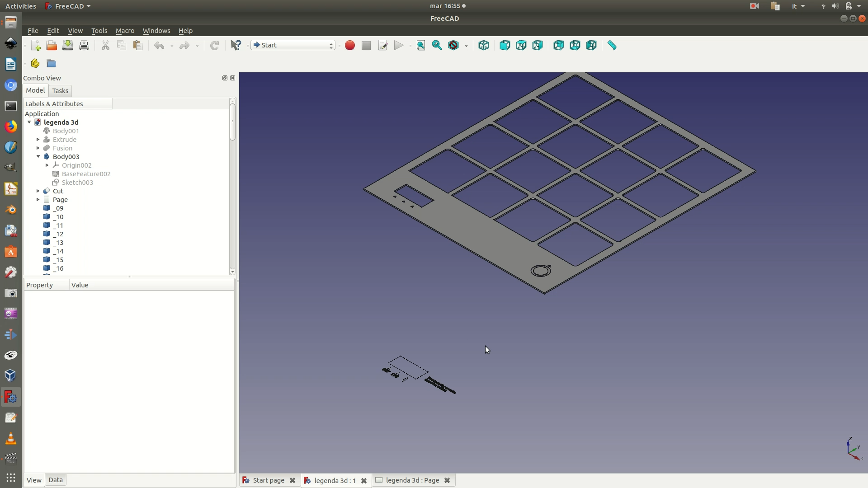Expand the Cut tree node

point(38,191)
